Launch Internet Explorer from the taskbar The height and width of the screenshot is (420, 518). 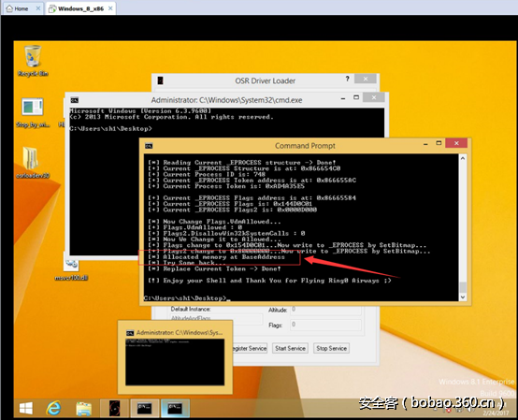[x=53, y=409]
